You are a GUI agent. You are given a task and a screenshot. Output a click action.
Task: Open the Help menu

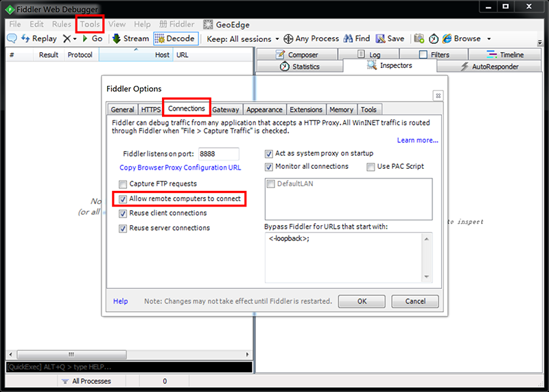click(142, 24)
